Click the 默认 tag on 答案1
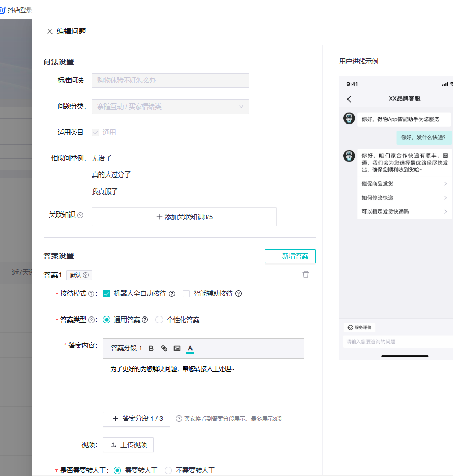453x476 pixels. click(79, 275)
